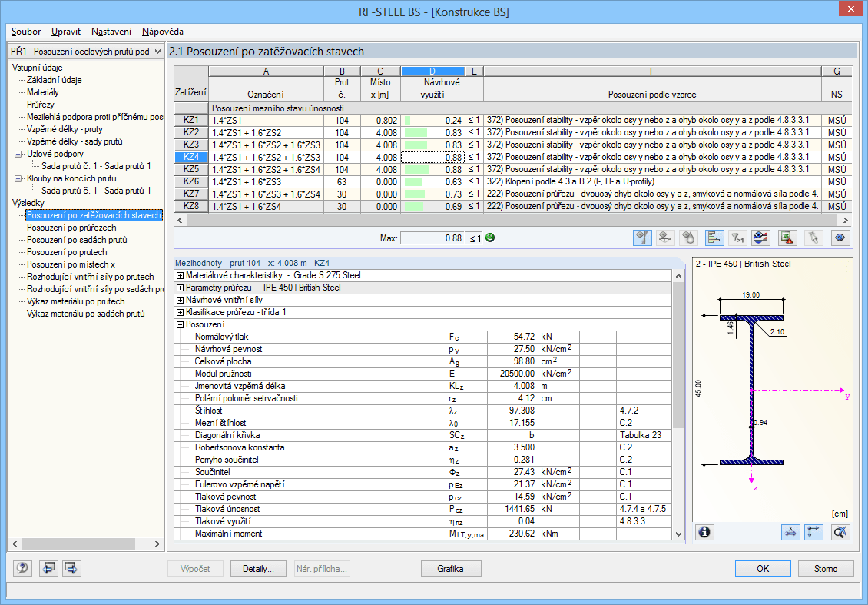Viewport: 868px width, 605px height.
Task: Click the Detaily... button
Action: click(258, 569)
